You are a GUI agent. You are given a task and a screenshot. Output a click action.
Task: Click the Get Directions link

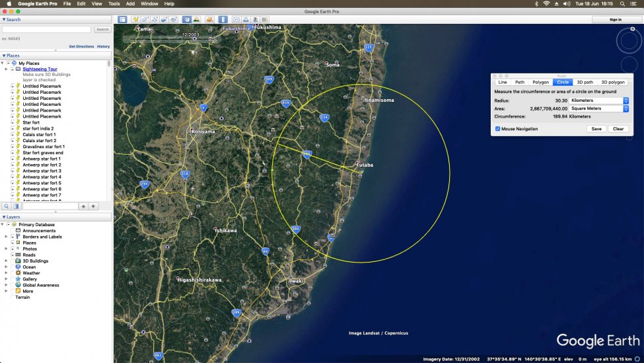81,46
